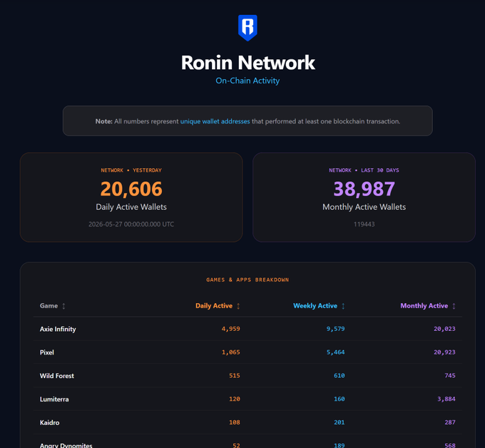Click the Ronin Network title

tap(247, 63)
